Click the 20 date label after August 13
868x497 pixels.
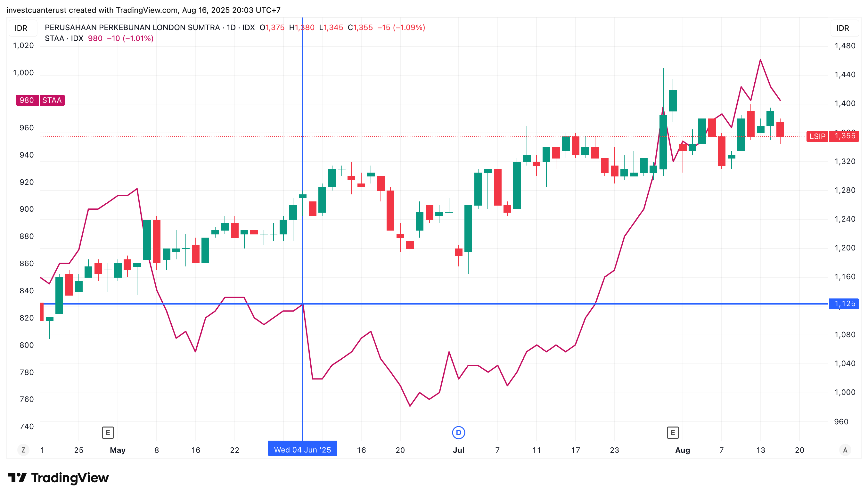pos(799,450)
